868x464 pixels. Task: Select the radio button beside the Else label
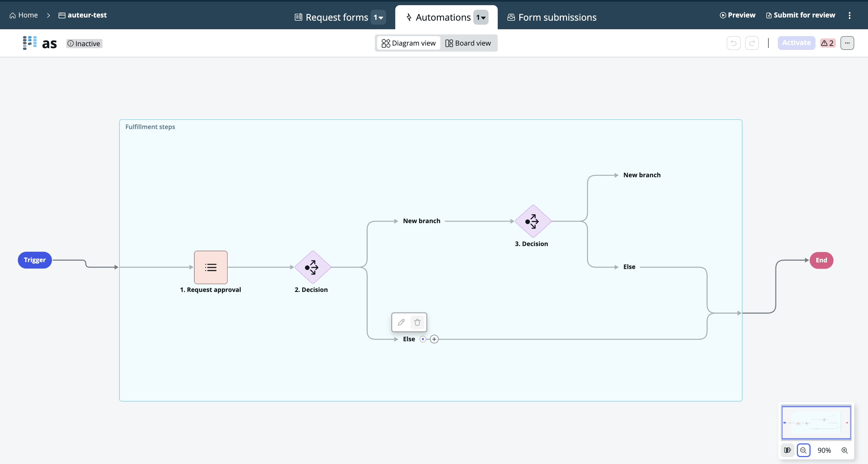click(x=422, y=339)
